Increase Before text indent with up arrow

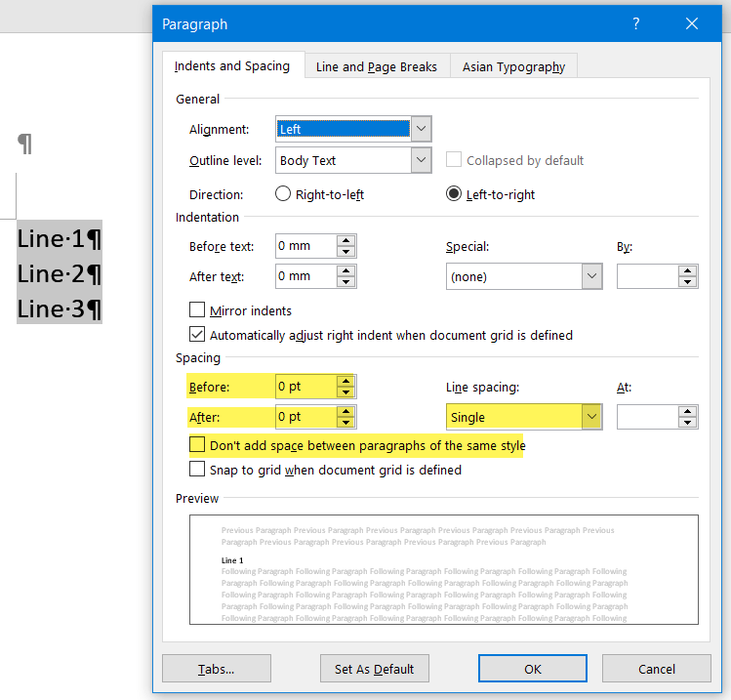(x=345, y=240)
